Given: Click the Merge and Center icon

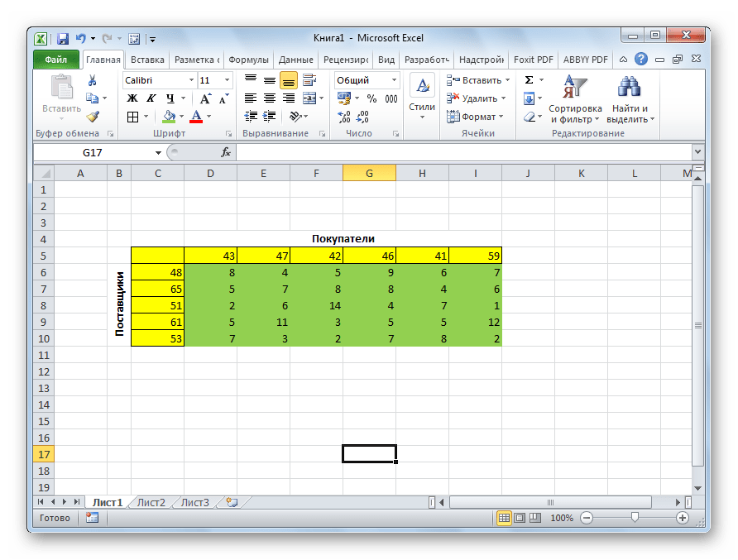Looking at the screenshot, I should [309, 98].
